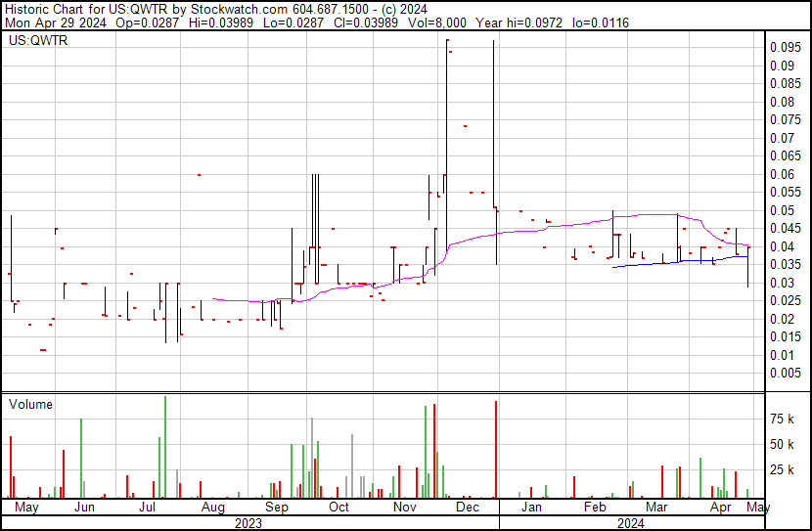The width and height of the screenshot is (812, 531).
Task: Click the Op=0.0287 open value
Action: tap(147, 23)
